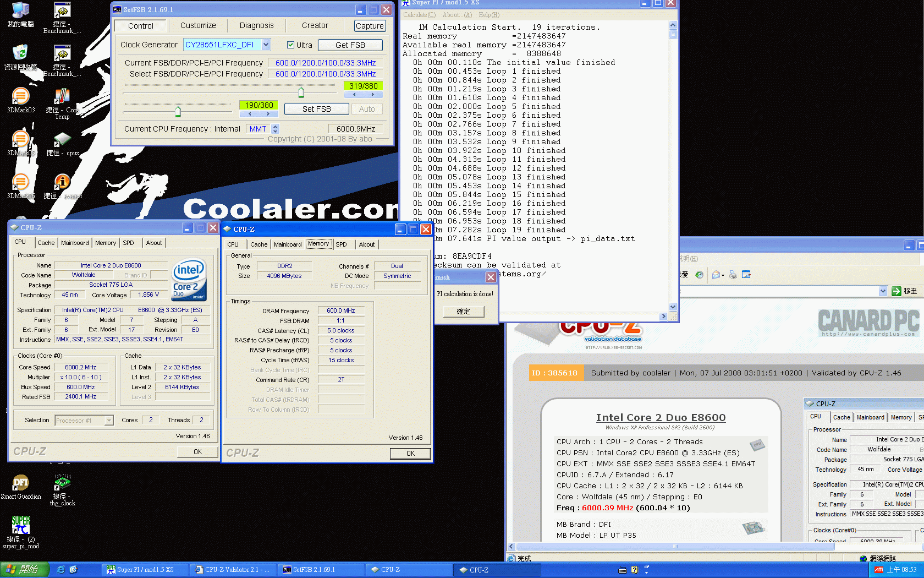
Task: Open About menu in Super PI
Action: [x=457, y=15]
